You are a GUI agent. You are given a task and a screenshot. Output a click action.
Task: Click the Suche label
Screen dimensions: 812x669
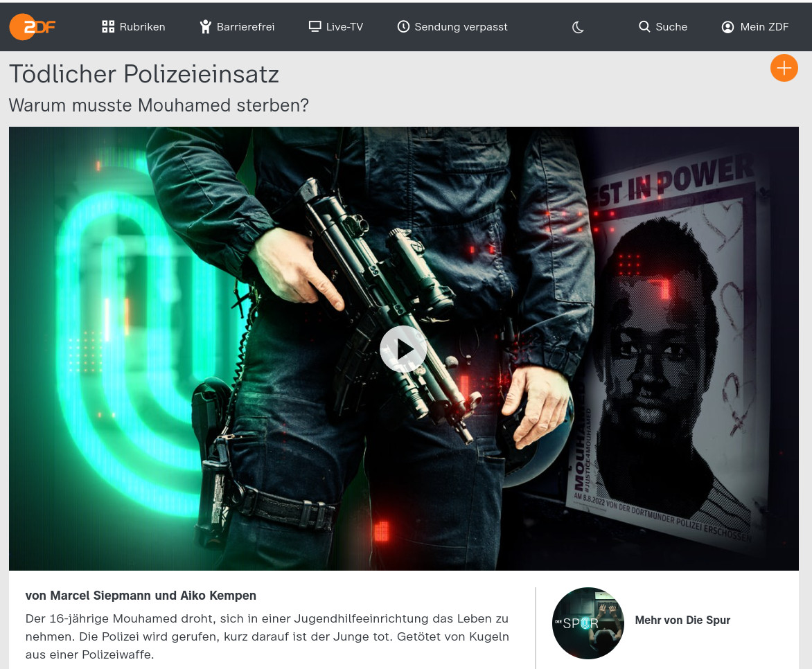(671, 27)
